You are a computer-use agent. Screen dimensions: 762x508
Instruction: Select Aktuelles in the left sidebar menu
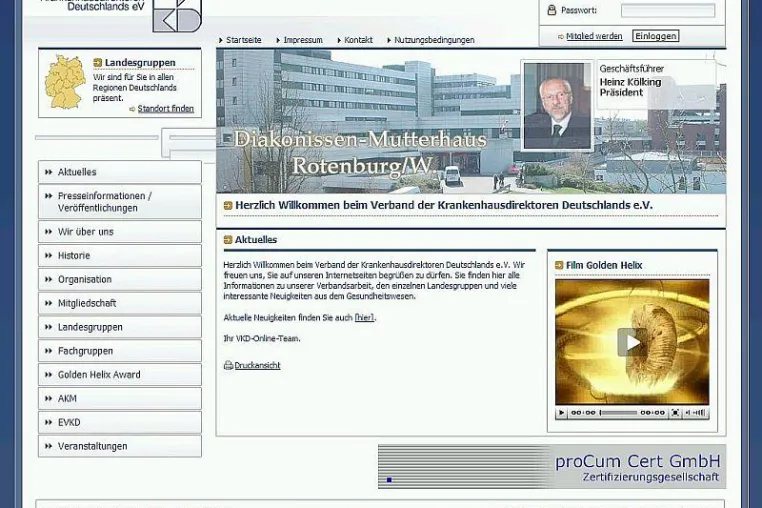point(120,172)
